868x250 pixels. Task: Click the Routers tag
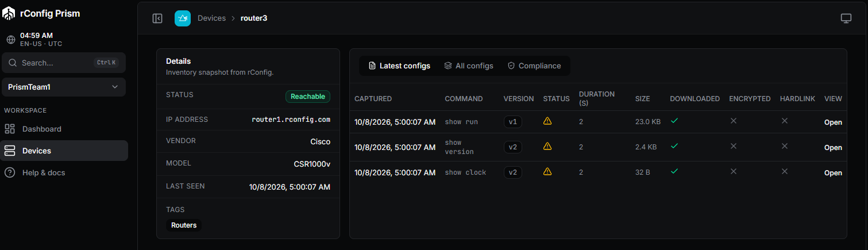point(184,225)
